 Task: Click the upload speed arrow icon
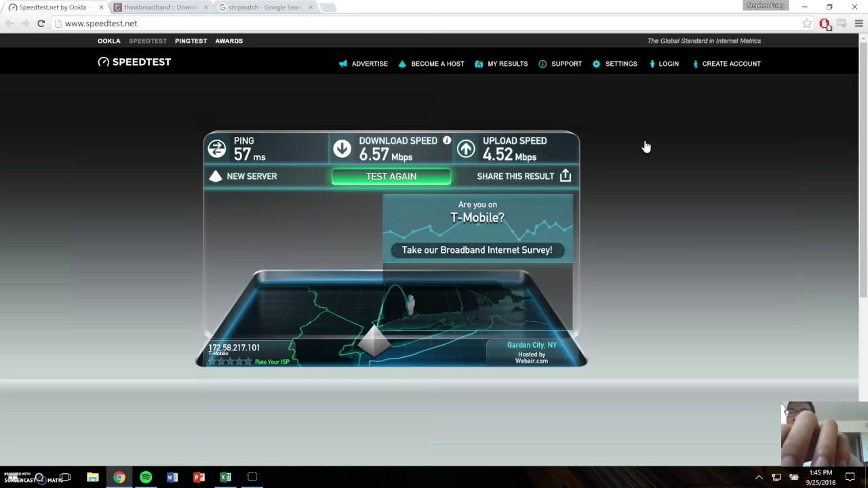466,148
